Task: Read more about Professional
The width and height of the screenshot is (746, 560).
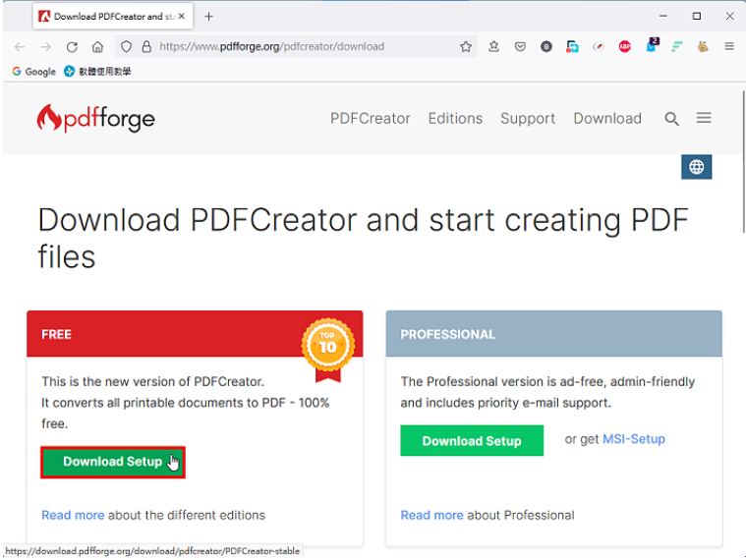Action: [432, 515]
